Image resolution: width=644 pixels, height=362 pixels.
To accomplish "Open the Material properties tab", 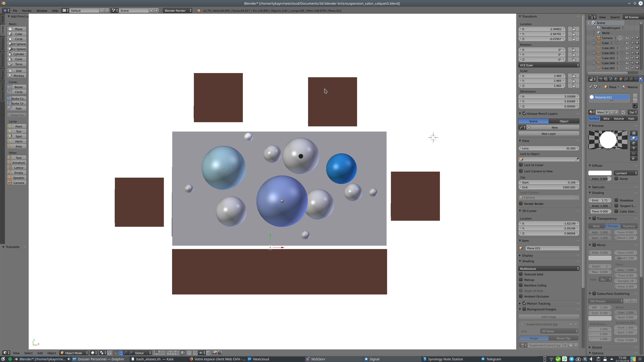I will [641, 79].
